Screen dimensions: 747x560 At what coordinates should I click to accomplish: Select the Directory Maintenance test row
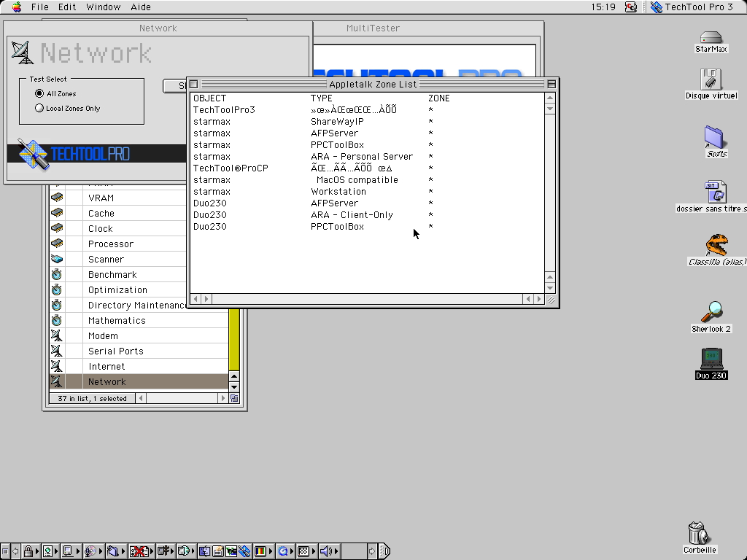coord(117,305)
